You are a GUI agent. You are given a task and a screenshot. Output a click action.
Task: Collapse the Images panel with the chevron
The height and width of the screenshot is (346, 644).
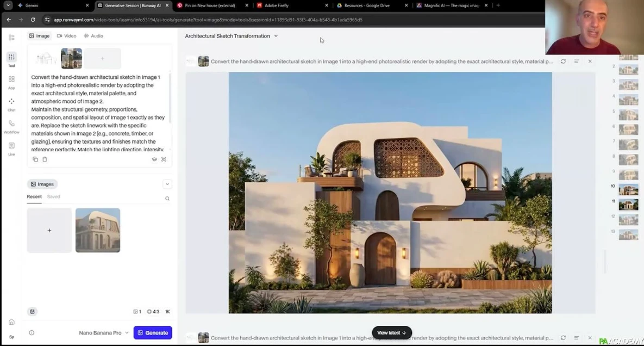click(x=167, y=184)
